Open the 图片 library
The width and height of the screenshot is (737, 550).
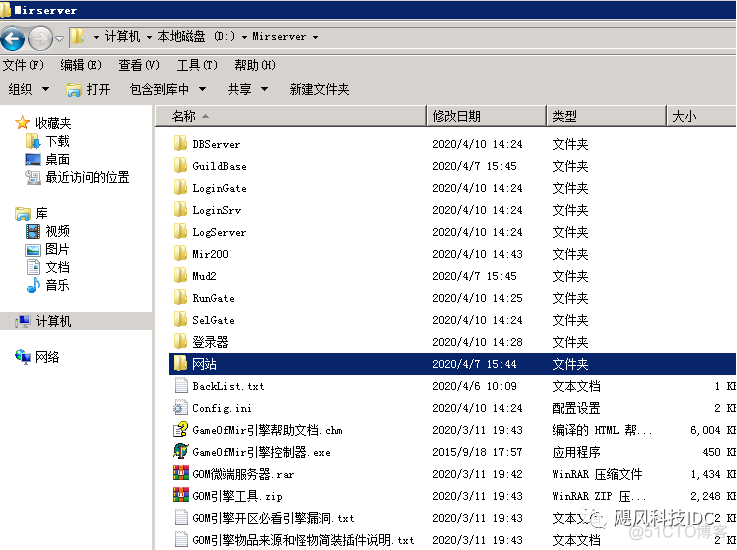click(x=48, y=249)
